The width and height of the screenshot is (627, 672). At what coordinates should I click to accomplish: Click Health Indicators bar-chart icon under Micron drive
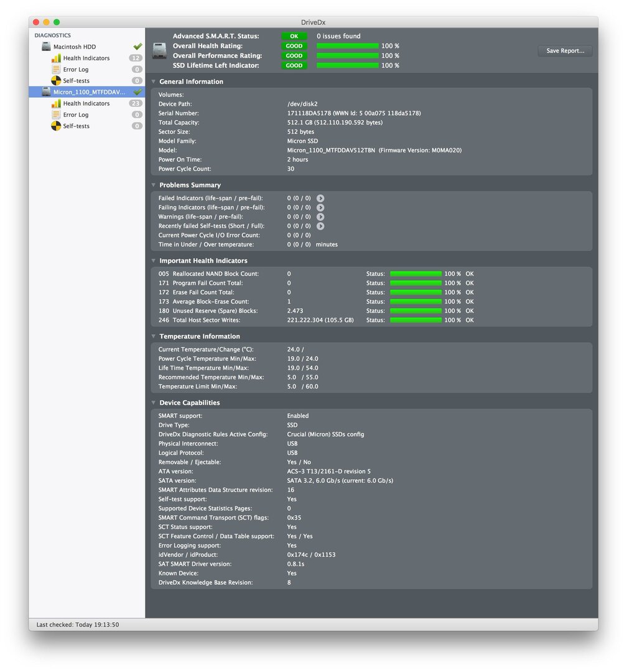pyautogui.click(x=56, y=103)
